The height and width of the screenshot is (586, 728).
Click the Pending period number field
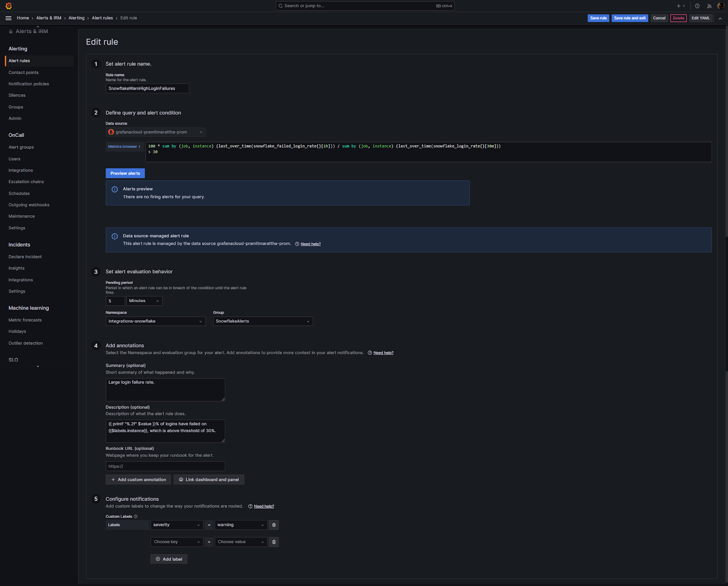(x=115, y=301)
